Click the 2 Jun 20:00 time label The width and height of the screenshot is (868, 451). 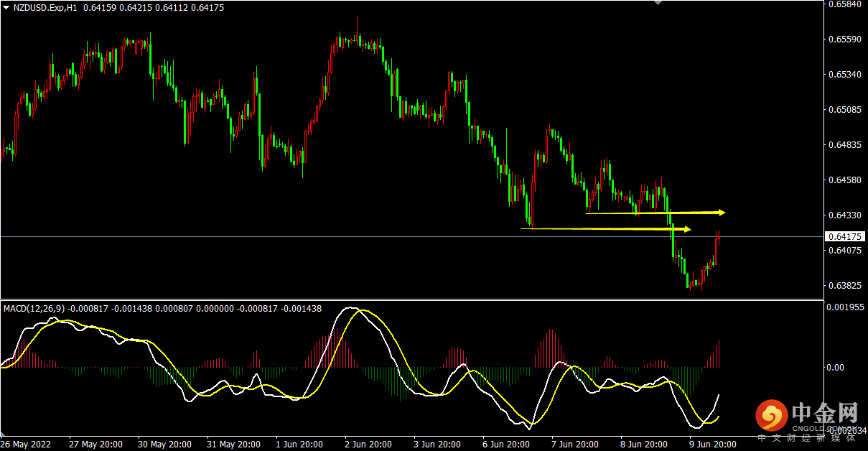[x=369, y=445]
